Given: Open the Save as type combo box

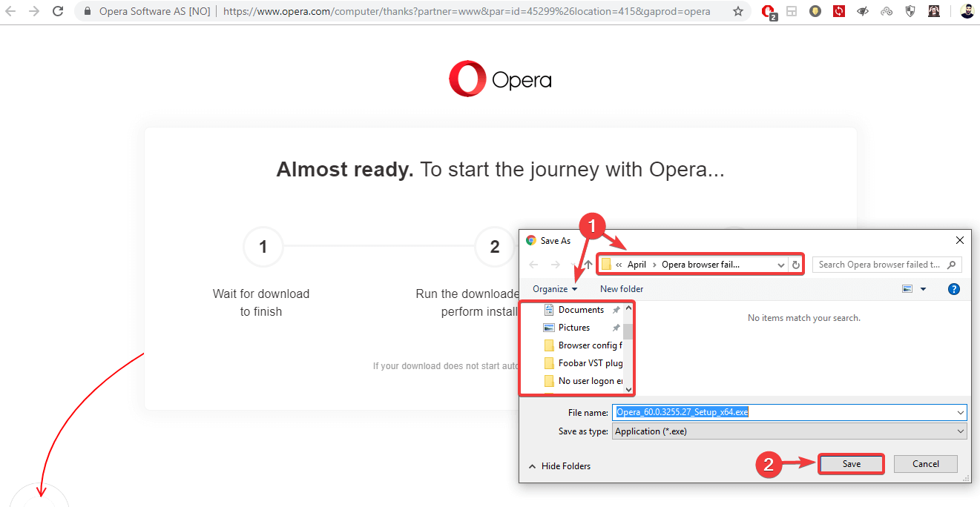Looking at the screenshot, I should 789,431.
